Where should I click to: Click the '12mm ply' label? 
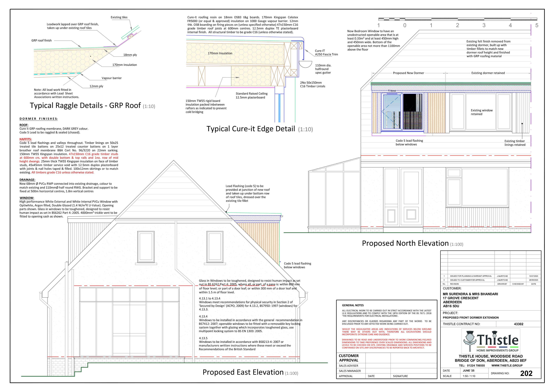96,86
